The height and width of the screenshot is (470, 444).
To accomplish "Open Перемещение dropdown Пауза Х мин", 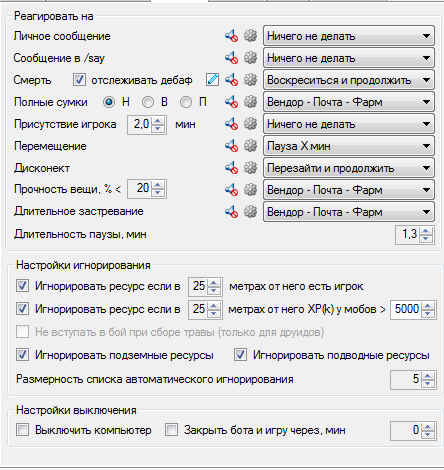I will pos(349,146).
